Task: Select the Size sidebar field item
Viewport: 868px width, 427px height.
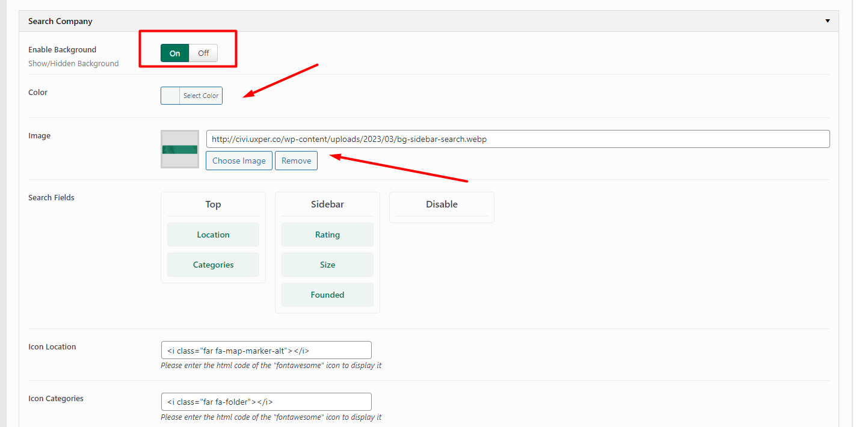Action: pyautogui.click(x=327, y=265)
